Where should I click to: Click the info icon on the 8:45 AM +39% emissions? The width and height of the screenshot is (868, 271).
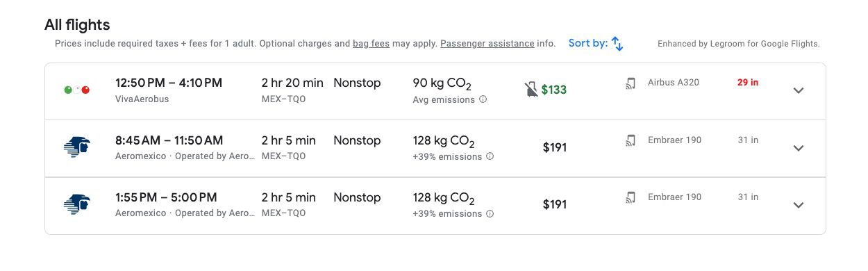pyautogui.click(x=490, y=156)
